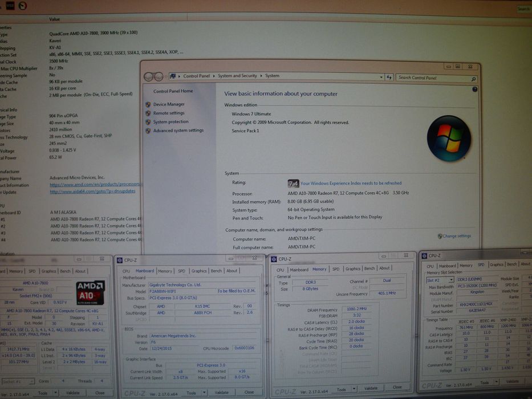Select the F2A88XN-WIFI model field
Image resolution: width=532 pixels, height=399 pixels.
click(182, 291)
